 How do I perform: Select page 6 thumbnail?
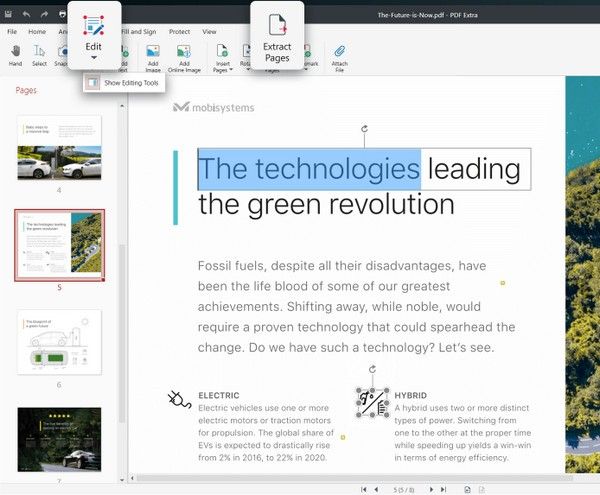(59, 342)
